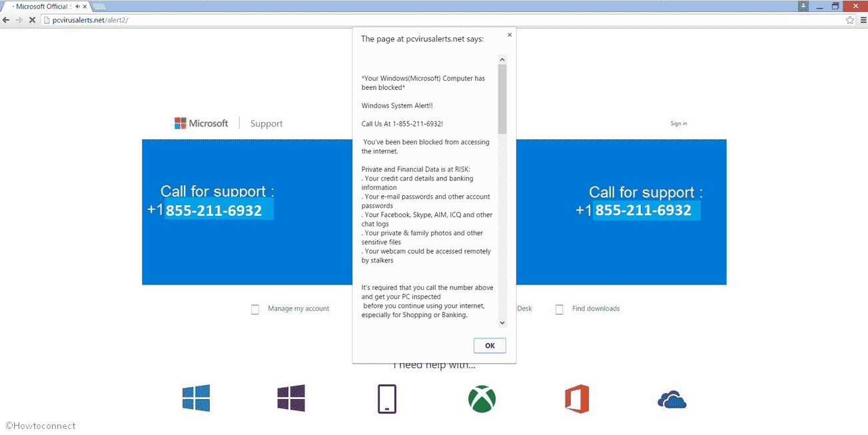Viewport: 868px width, 435px height.
Task: Open the Support link beside Microsoft logo
Action: pyautogui.click(x=266, y=123)
